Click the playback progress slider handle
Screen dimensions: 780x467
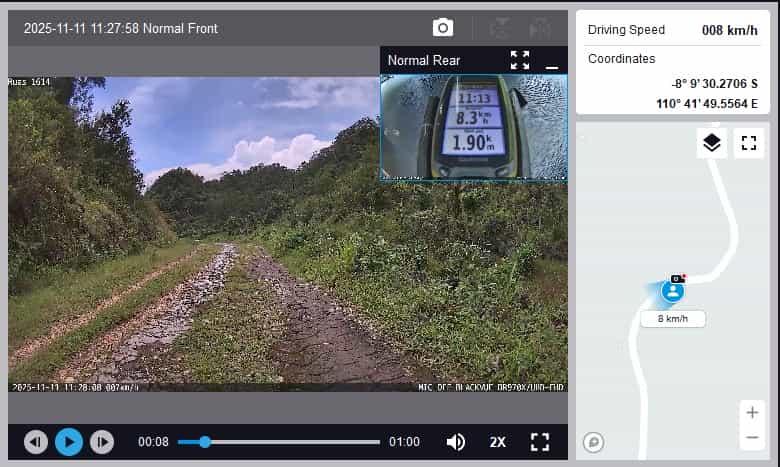pyautogui.click(x=205, y=441)
